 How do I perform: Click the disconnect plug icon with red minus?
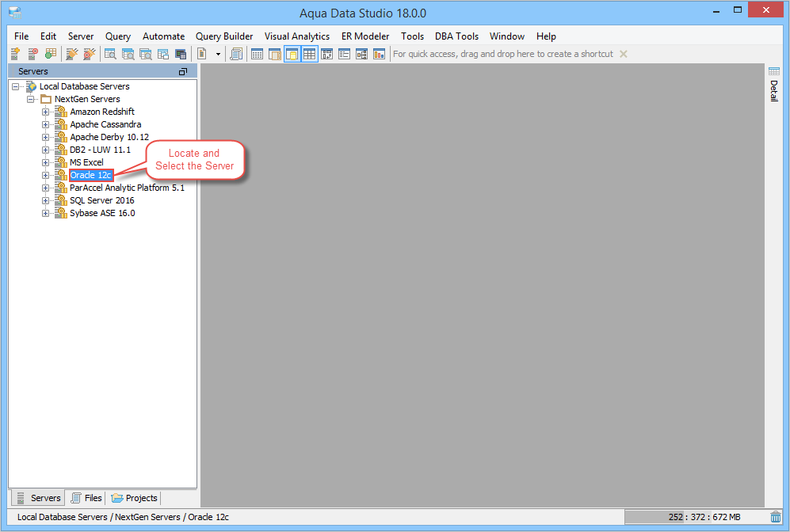click(90, 54)
